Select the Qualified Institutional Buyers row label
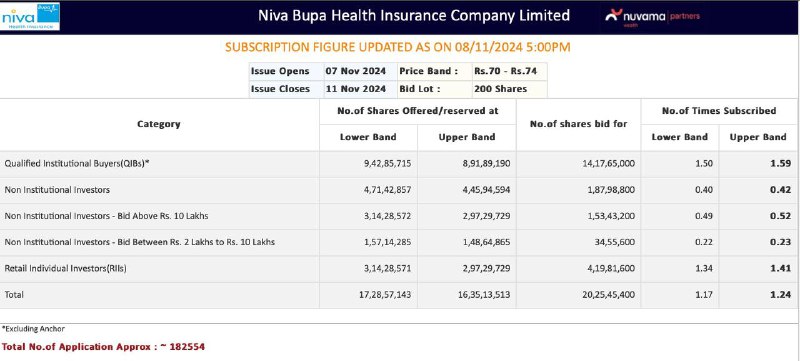 [77, 164]
